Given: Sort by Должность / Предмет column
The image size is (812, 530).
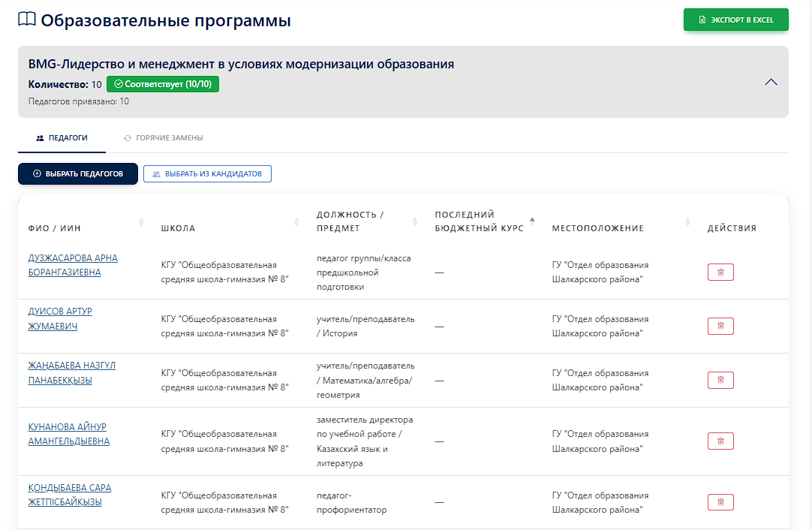Looking at the screenshot, I should point(415,221).
